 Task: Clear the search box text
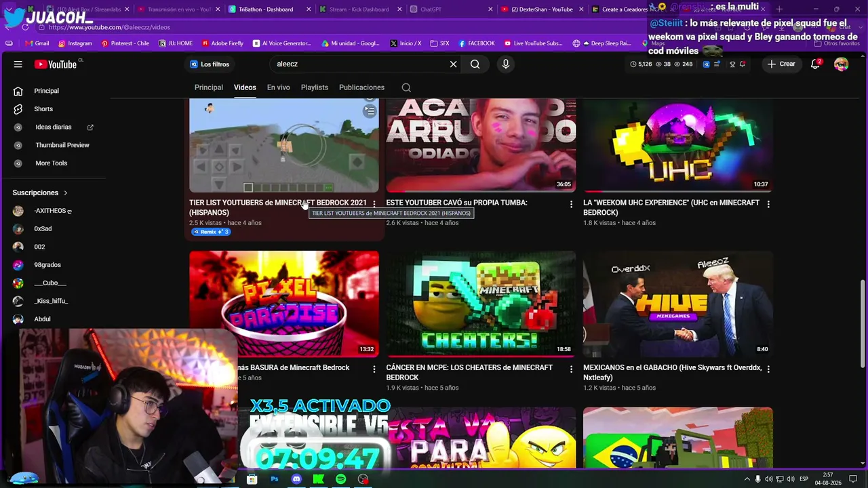tap(453, 64)
